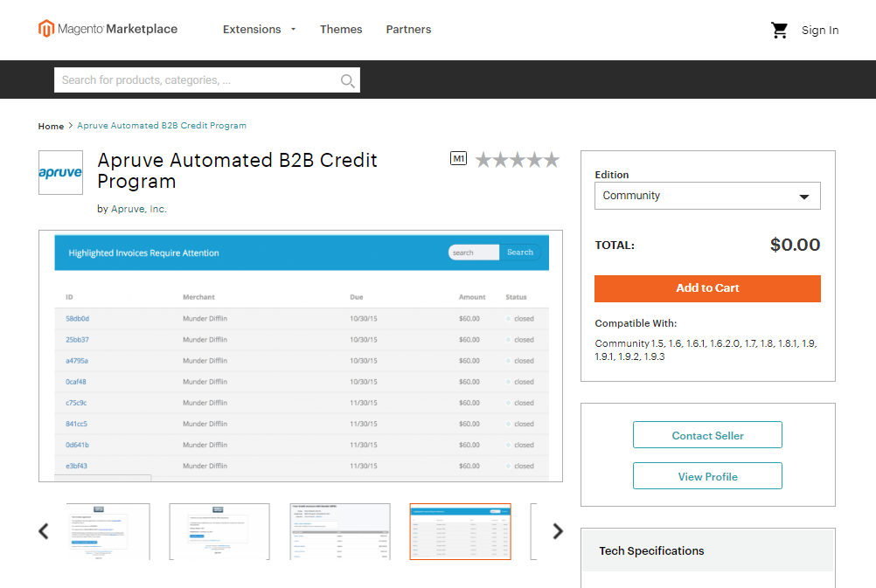Open the shopping cart icon
The width and height of the screenshot is (876, 588).
click(779, 31)
